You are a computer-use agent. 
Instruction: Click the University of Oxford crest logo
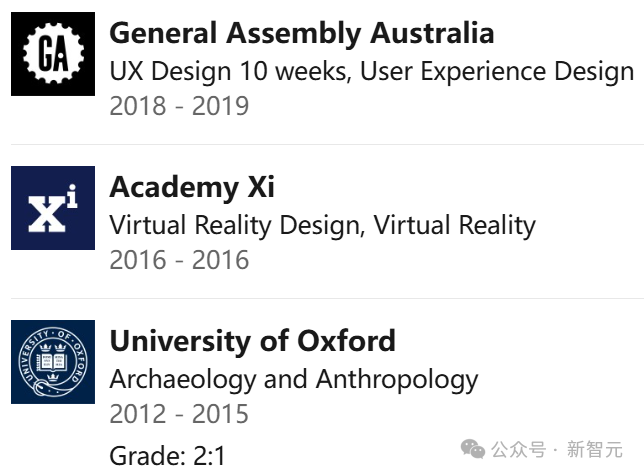coord(53,362)
